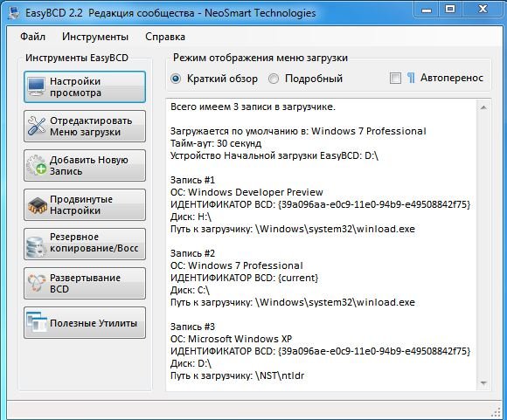Viewport: 507px width, 420px height.
Task: Click the gear-plus icon on Добавить Новую Запись
Action: click(x=36, y=165)
